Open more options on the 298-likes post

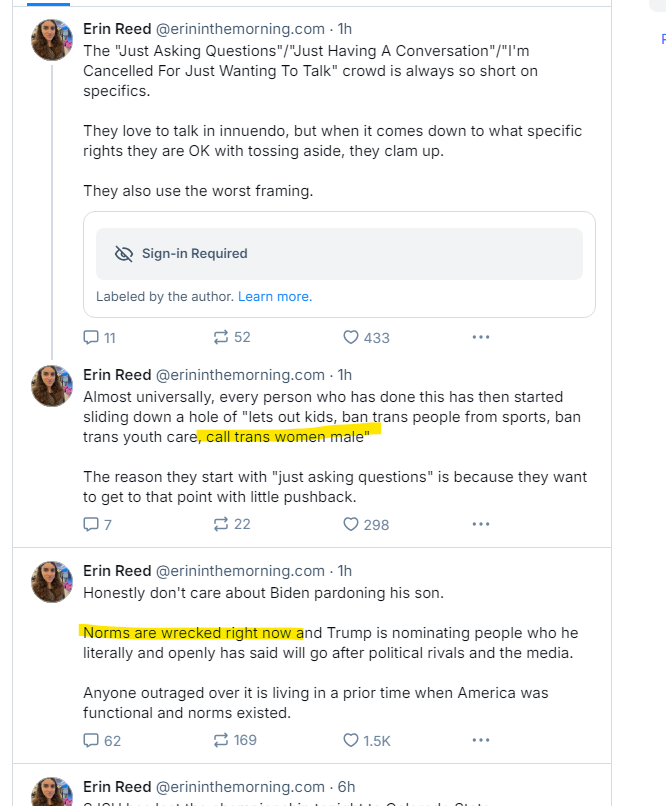point(481,524)
